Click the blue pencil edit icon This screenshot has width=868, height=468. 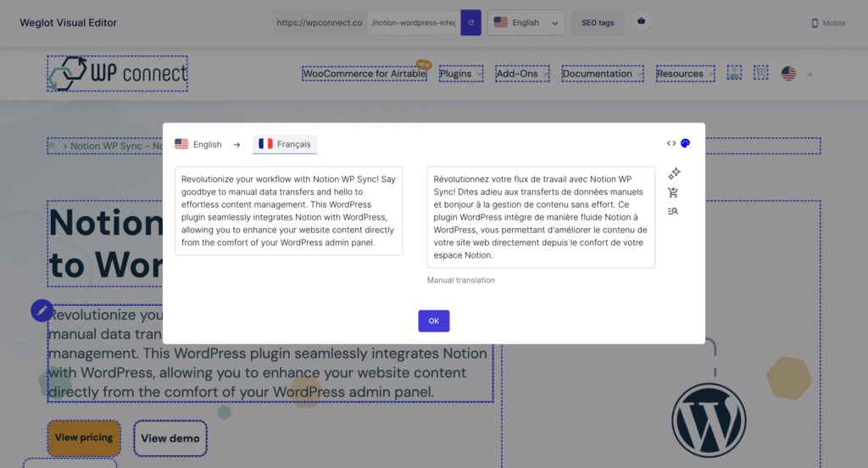[42, 310]
